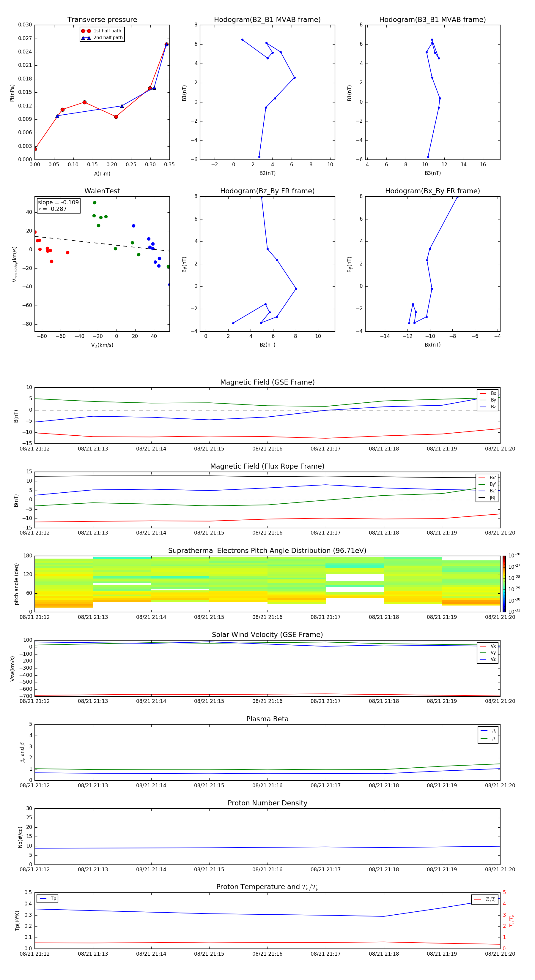Screen dimensions: 535x980
Task: Click the 'Solar Wind Velocity (GSE Frame)' title
Action: 267,635
